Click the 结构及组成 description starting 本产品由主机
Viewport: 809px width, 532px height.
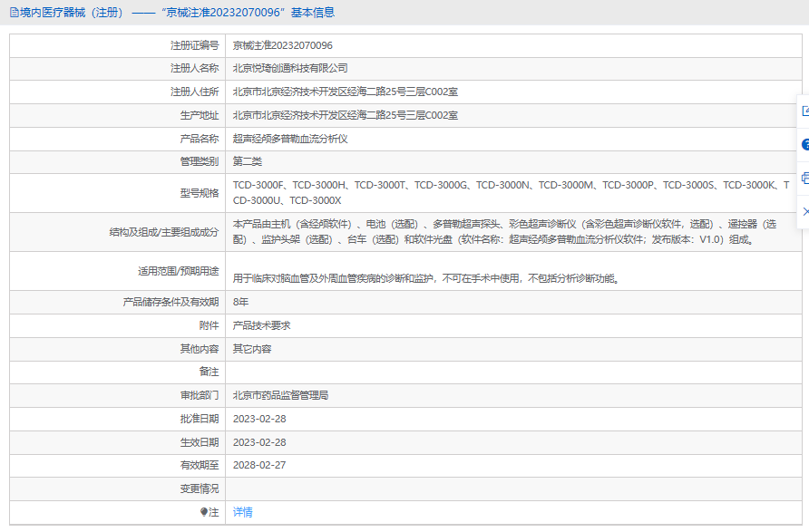504,232
